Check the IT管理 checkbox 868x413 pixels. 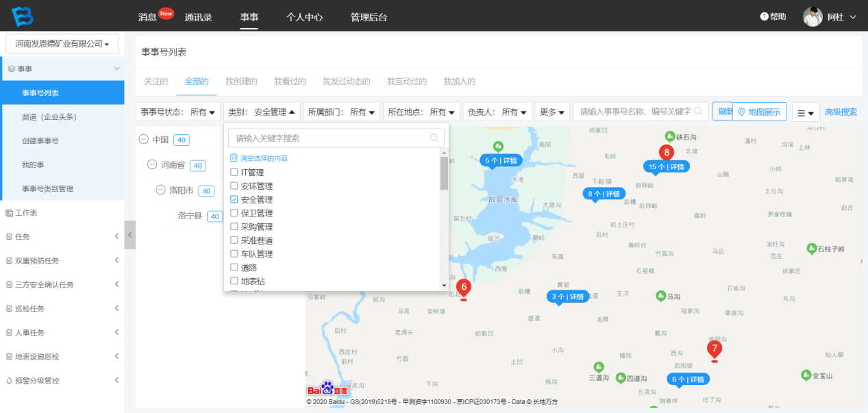tap(234, 173)
